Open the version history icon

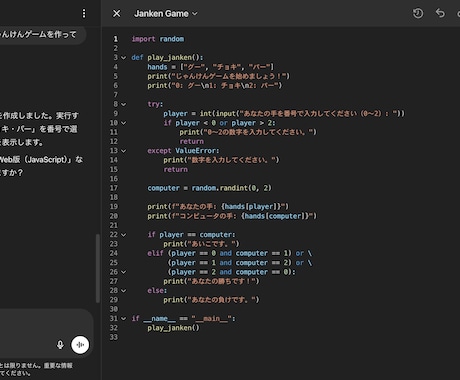click(x=418, y=13)
